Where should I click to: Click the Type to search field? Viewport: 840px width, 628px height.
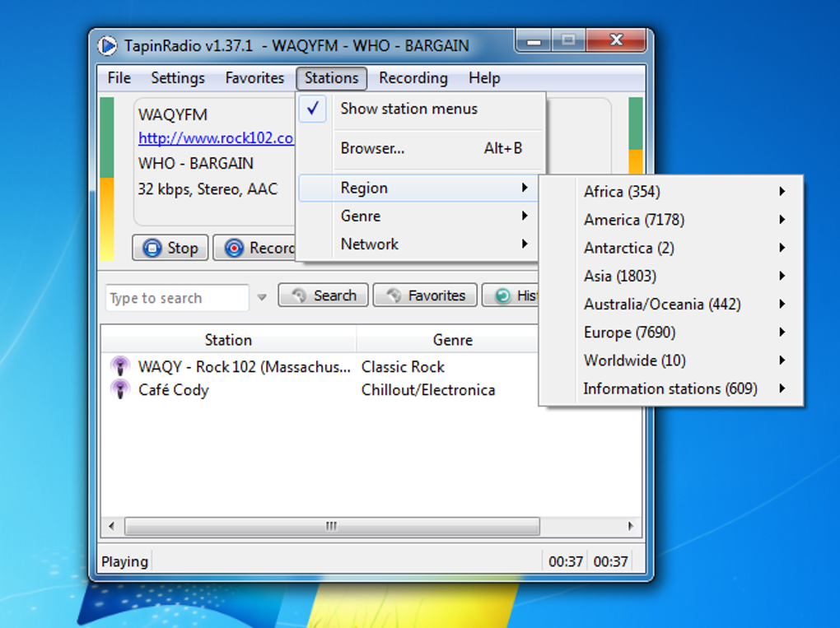tap(177, 298)
